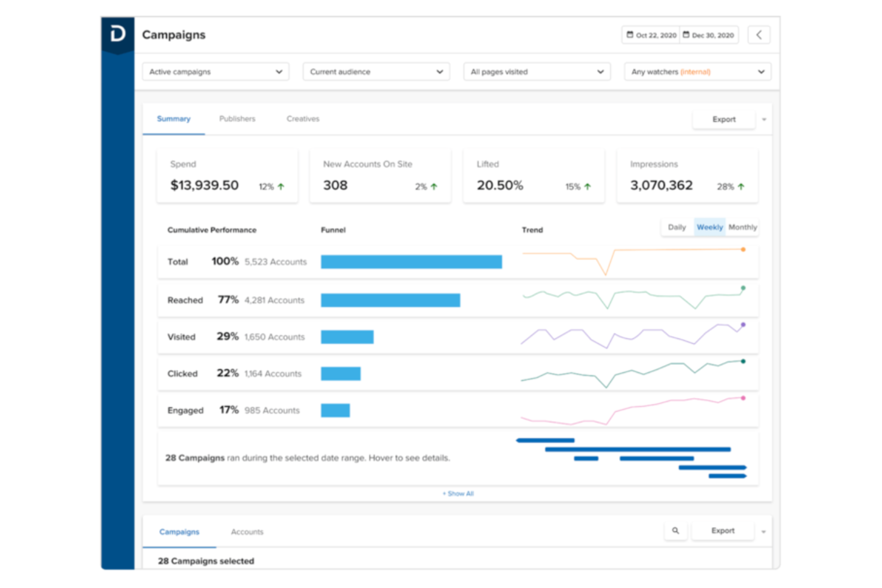The height and width of the screenshot is (588, 882).
Task: Switch to the Publishers tab
Action: coord(237,119)
